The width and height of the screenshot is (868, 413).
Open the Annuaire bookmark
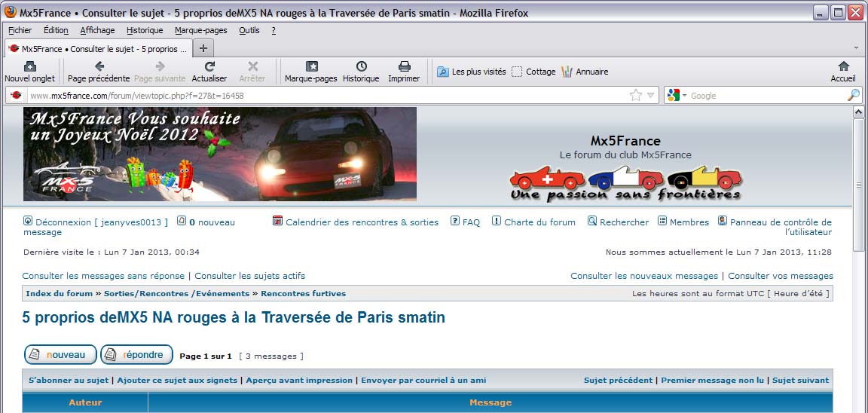[585, 72]
